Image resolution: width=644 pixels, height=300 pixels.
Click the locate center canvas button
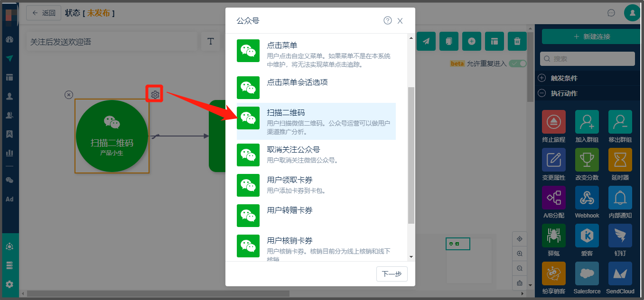[x=520, y=239]
